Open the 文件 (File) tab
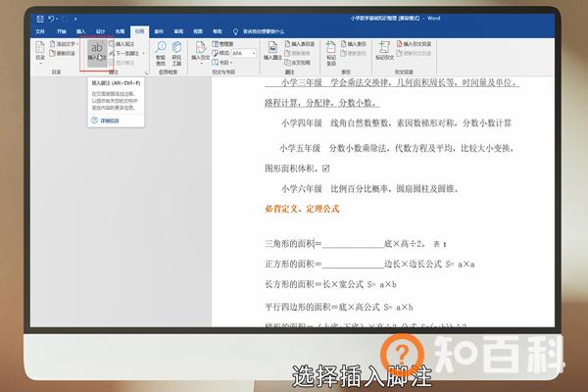Viewport: 588px width, 392px height. click(40, 31)
